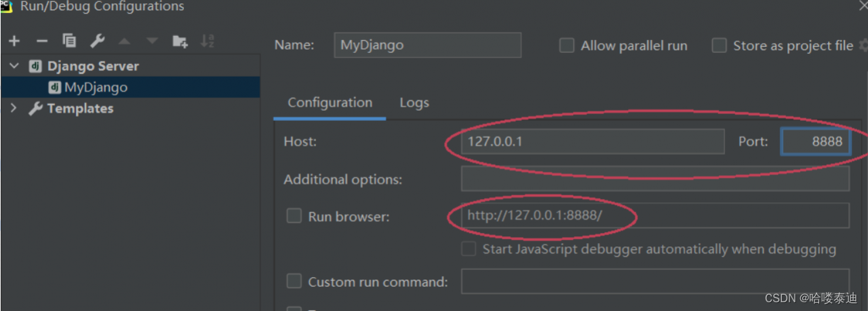Click the Edit Templates wrench icon
This screenshot has height=311, width=868.
(98, 41)
